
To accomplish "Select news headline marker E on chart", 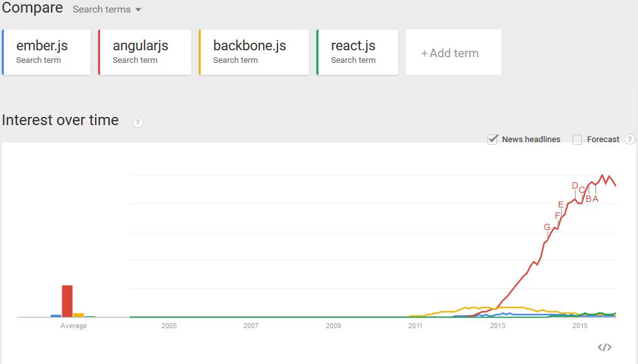I will pyautogui.click(x=561, y=204).
